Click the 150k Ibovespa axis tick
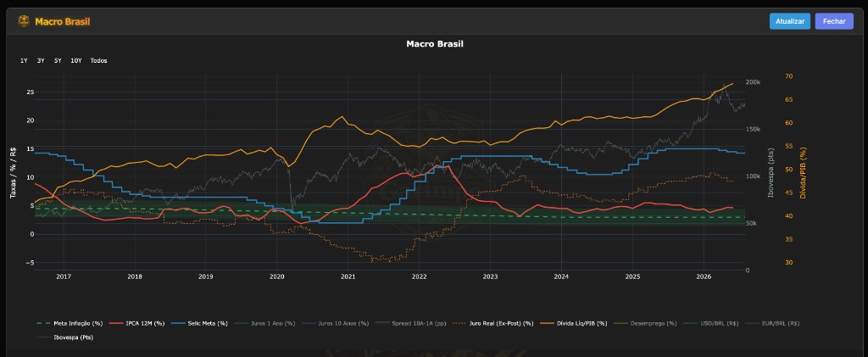Screen dimensions: 868x357 click(753, 129)
